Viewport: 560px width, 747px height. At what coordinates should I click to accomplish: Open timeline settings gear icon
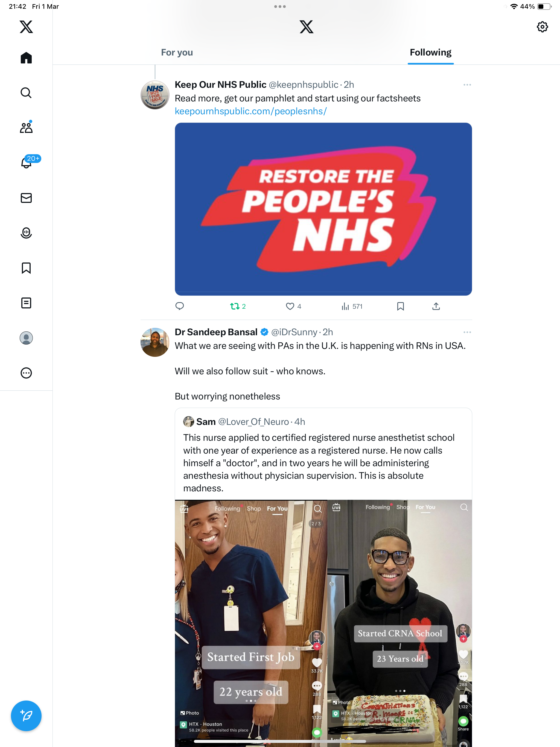pyautogui.click(x=542, y=27)
